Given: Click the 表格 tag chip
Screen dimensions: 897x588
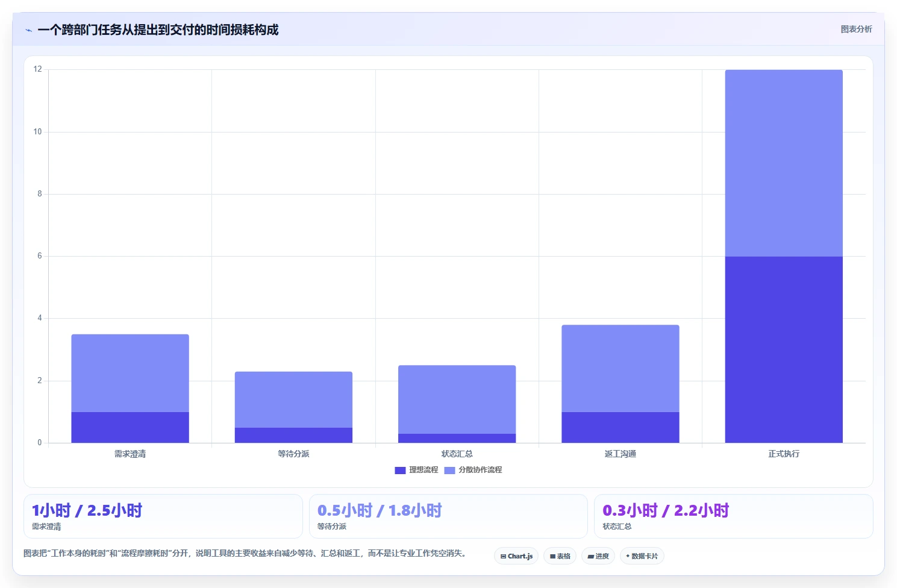Looking at the screenshot, I should tap(560, 556).
